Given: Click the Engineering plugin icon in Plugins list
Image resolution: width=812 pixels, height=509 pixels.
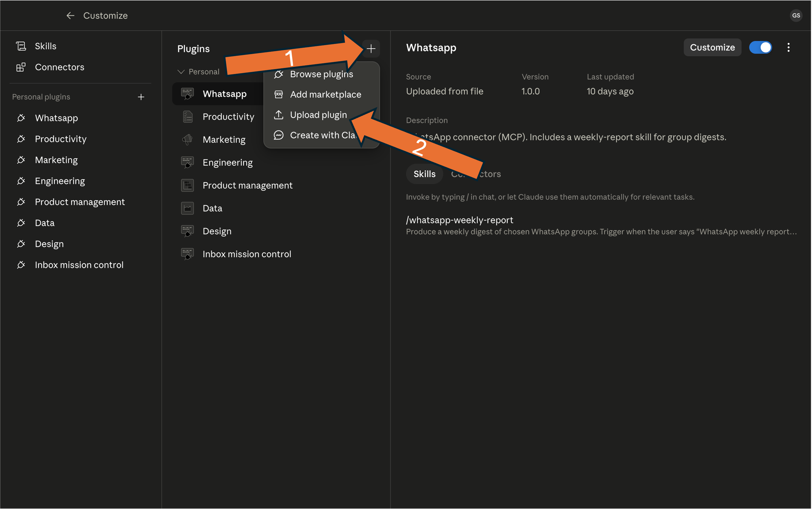Looking at the screenshot, I should coord(187,162).
